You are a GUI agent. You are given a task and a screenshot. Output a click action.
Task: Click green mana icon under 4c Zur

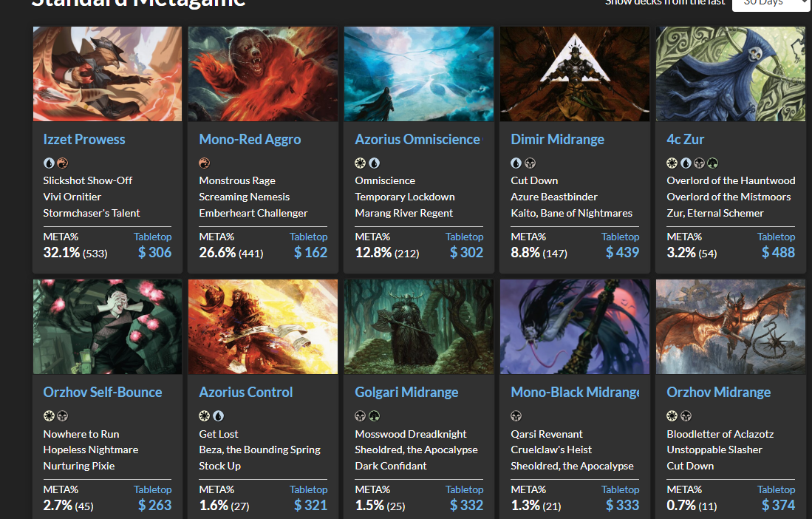(712, 163)
